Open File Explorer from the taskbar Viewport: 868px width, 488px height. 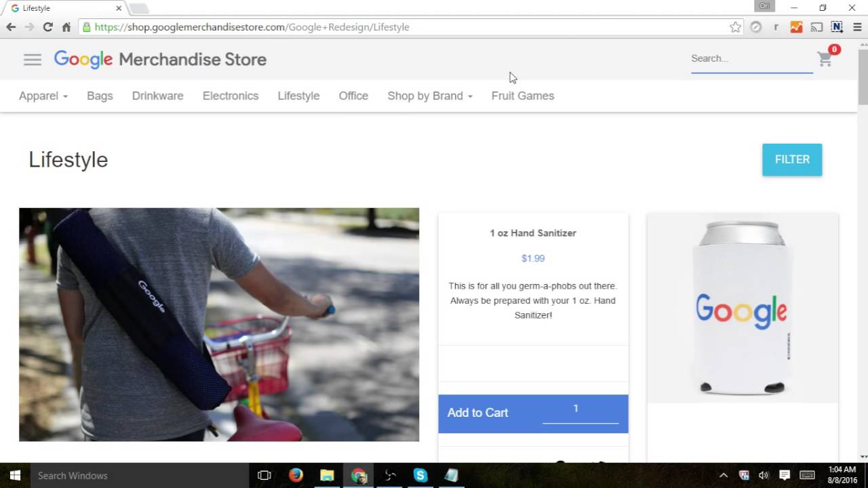[327, 475]
